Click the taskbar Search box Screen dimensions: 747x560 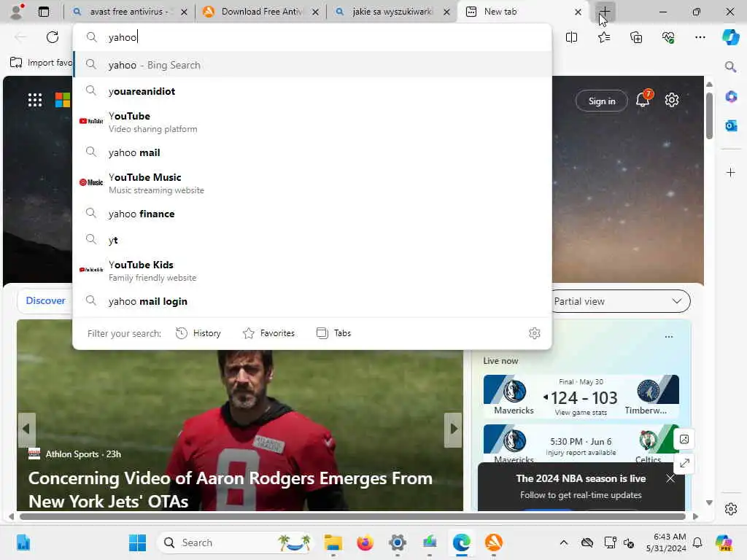pyautogui.click(x=236, y=542)
